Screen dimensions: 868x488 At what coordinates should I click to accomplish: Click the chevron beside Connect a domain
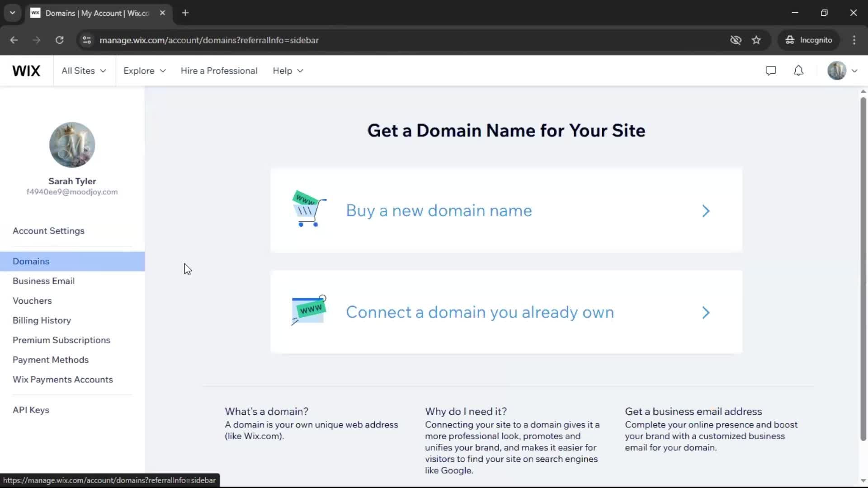coord(706,313)
